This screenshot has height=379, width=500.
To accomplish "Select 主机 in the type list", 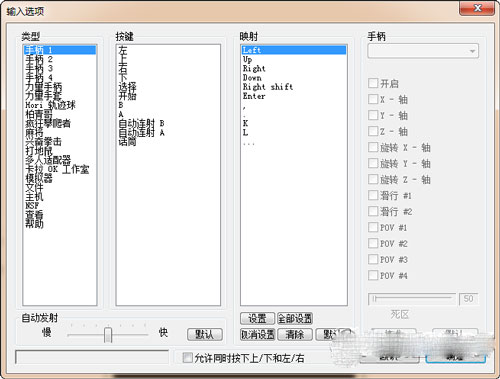I will pyautogui.click(x=60, y=197).
